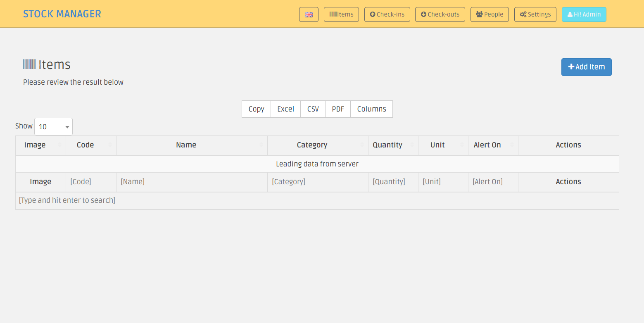
Task: Sort table by Unit column header
Action: tap(443, 145)
